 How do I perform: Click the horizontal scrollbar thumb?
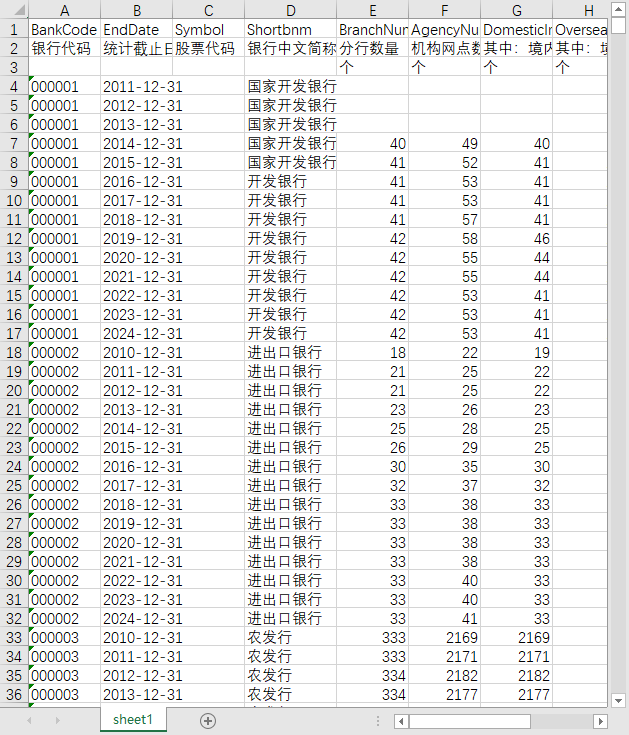[x=470, y=721]
